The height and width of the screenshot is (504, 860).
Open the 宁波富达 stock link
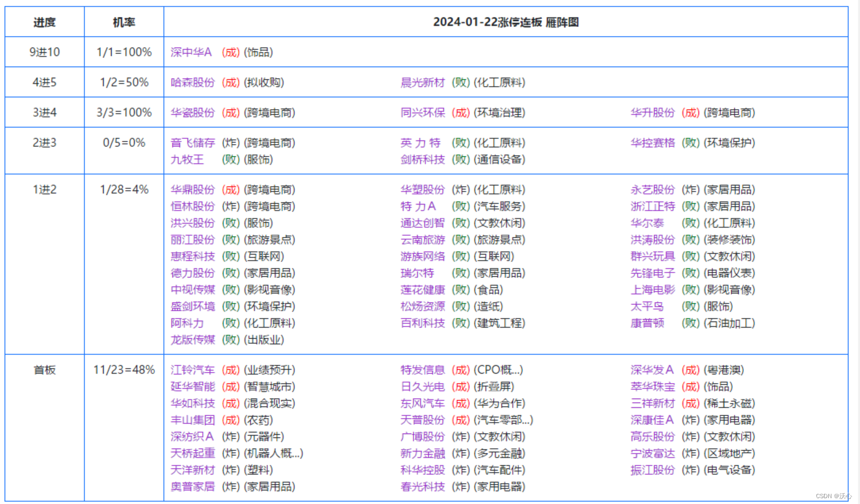click(x=653, y=453)
